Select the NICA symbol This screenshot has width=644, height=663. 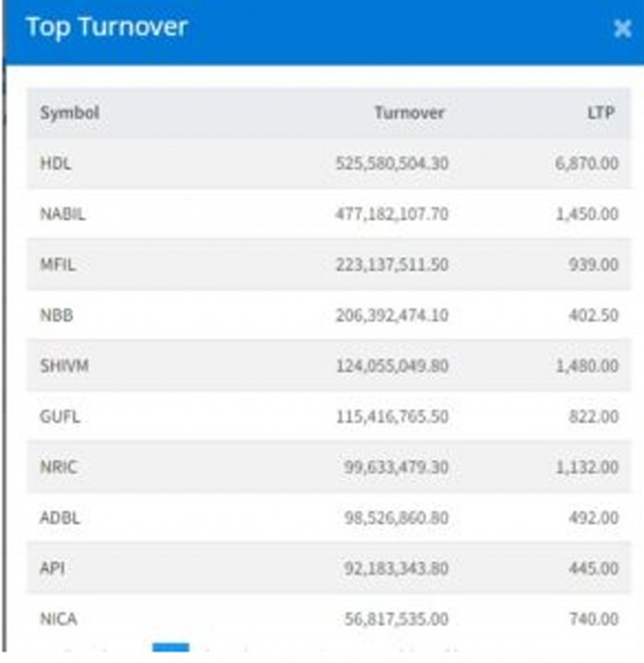tap(58, 619)
